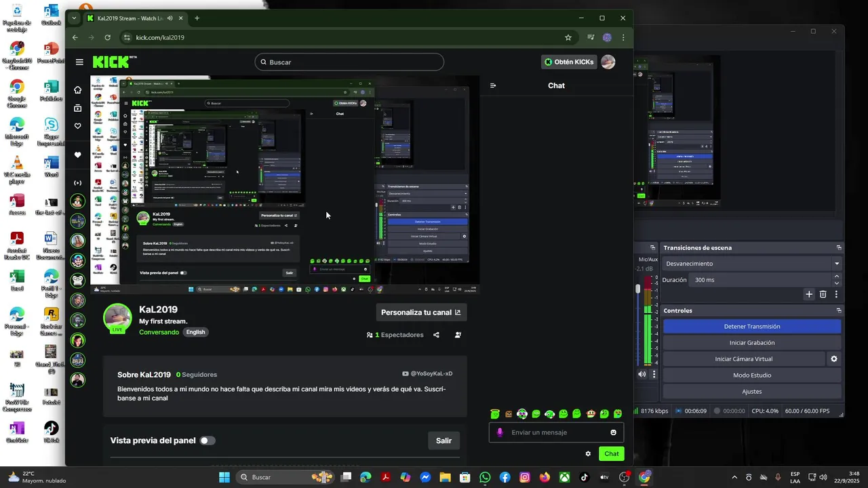The image size is (868, 488).
Task: Collapse the chat panel using its arrow icon
Action: coord(493,85)
